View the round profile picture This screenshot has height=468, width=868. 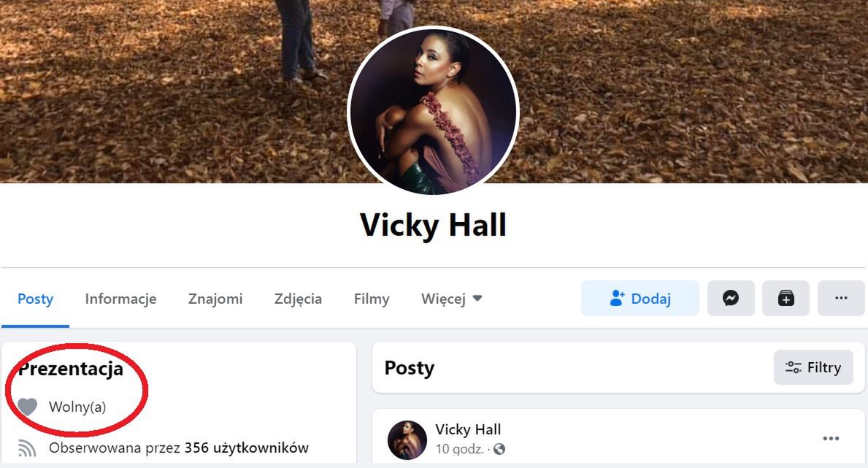(434, 112)
